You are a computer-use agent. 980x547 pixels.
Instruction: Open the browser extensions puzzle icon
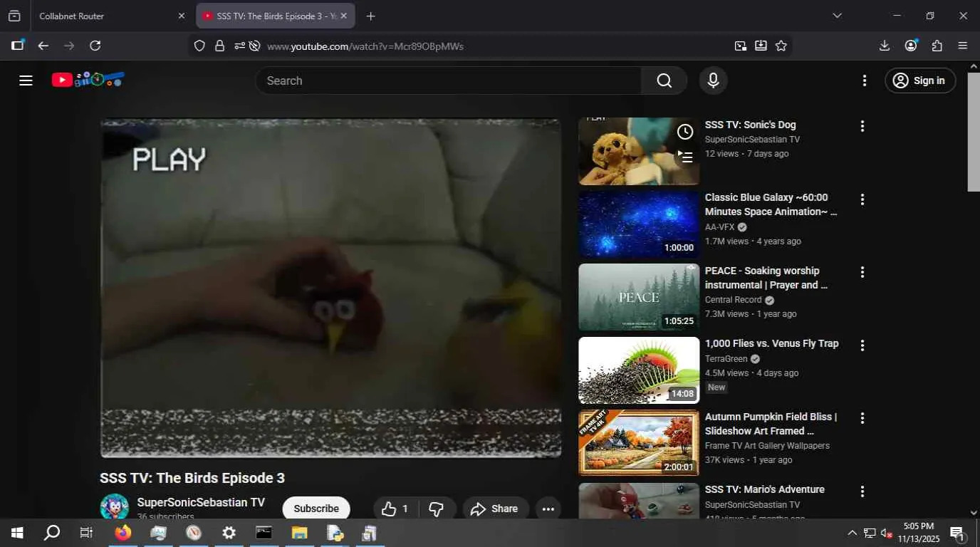(937, 46)
